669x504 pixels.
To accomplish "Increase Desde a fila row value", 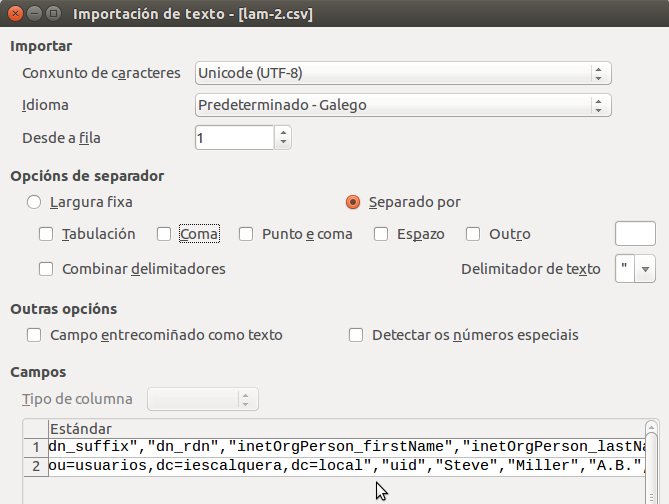I will coord(283,132).
